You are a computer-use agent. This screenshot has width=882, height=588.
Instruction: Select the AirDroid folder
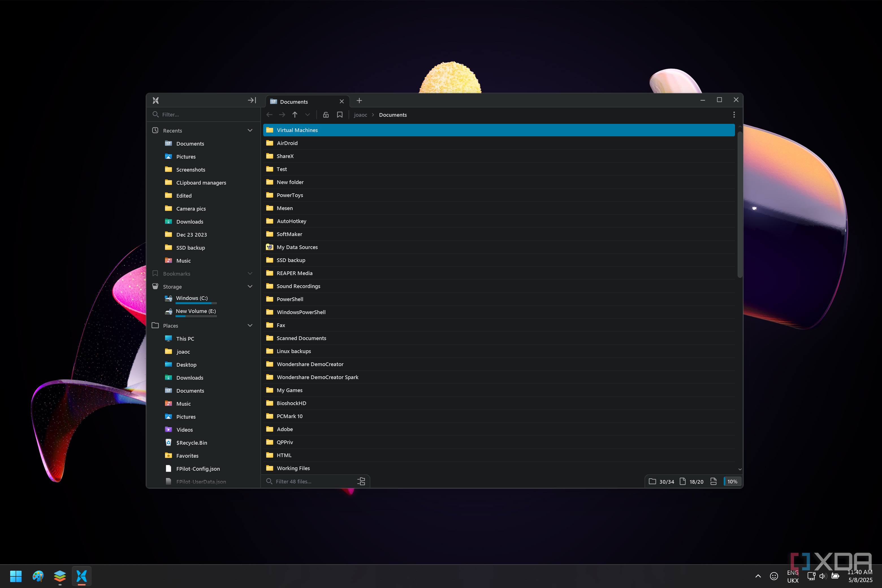pyautogui.click(x=499, y=143)
